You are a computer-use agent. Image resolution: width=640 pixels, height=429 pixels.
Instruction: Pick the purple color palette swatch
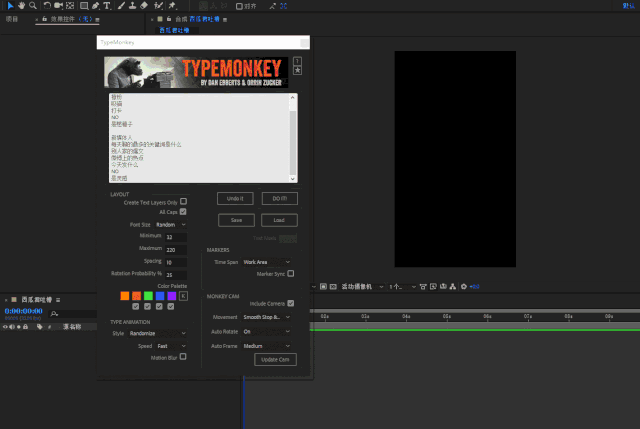(171, 296)
